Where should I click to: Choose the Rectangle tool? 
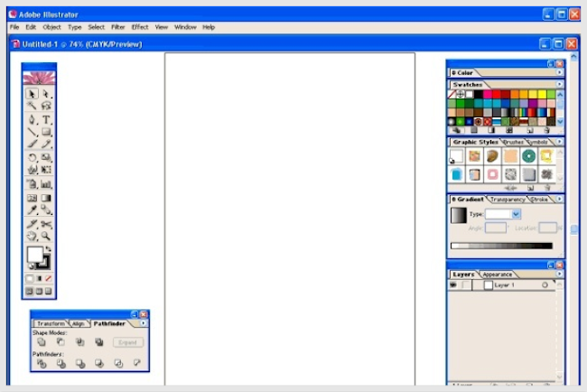(46, 132)
